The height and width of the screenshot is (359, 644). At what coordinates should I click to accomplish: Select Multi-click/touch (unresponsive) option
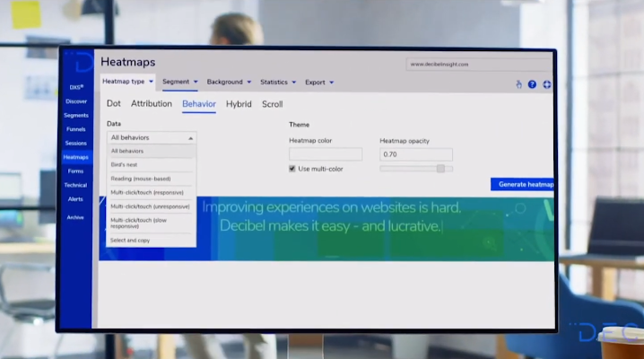coord(152,206)
